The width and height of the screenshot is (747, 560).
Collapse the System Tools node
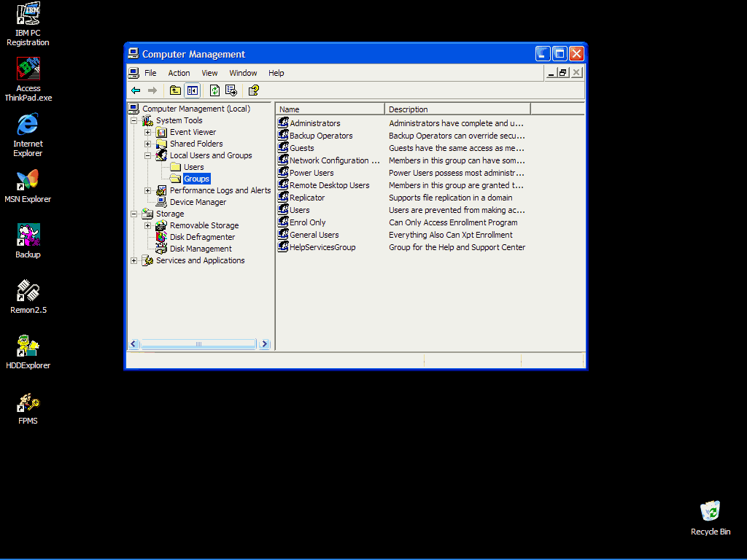tap(134, 120)
